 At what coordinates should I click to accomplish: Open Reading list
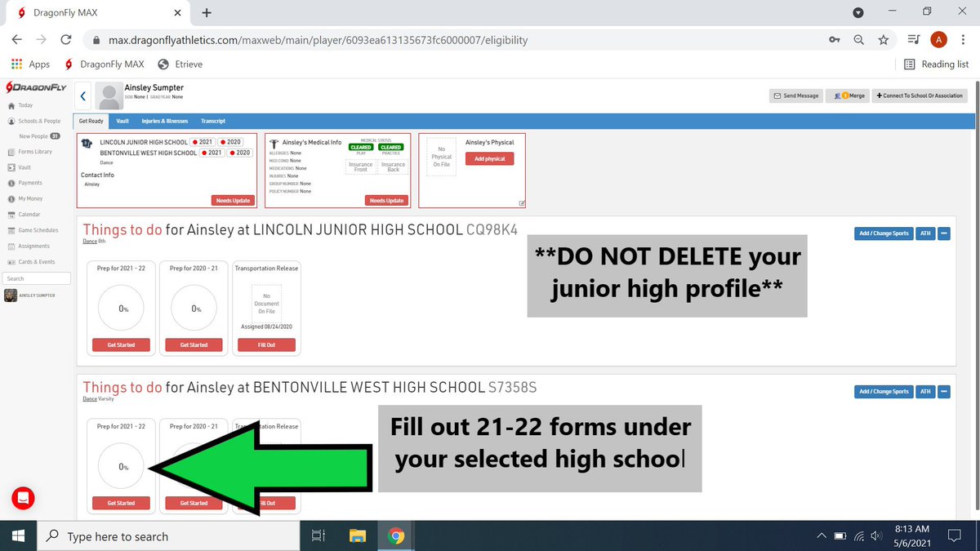pos(936,64)
